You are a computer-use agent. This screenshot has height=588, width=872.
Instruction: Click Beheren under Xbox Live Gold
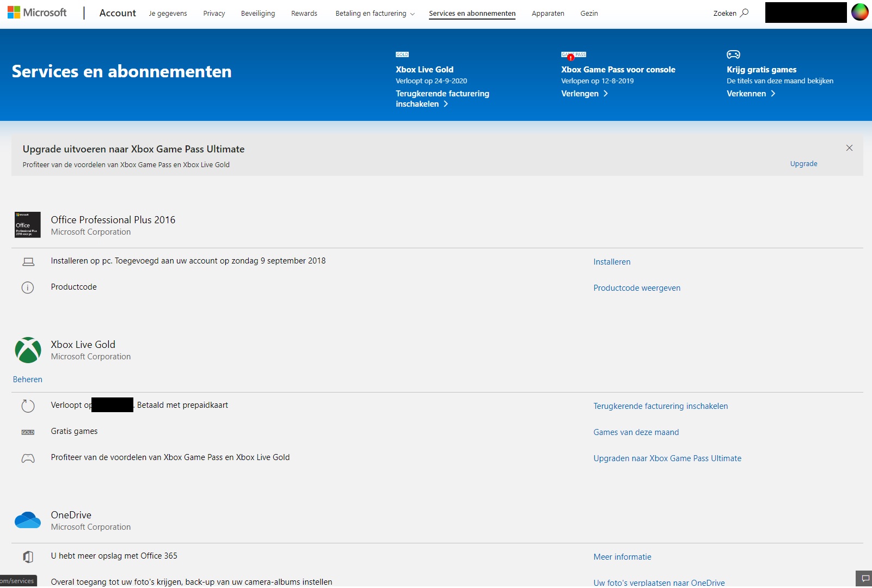click(x=28, y=379)
